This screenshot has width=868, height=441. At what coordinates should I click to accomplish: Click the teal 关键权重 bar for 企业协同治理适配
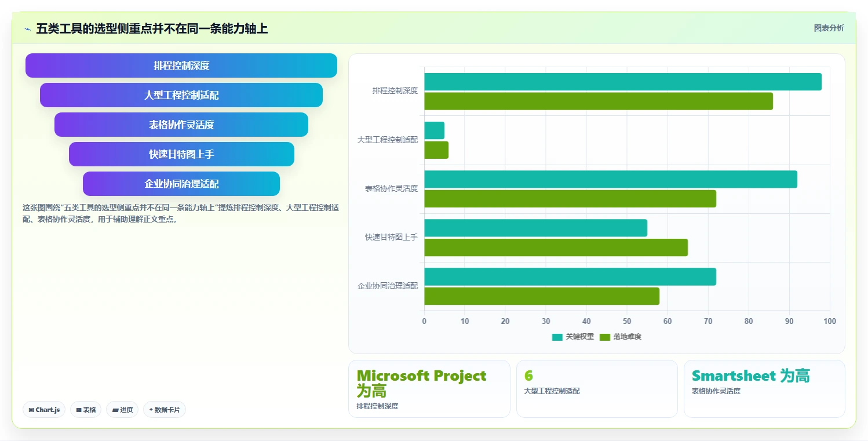click(x=570, y=276)
